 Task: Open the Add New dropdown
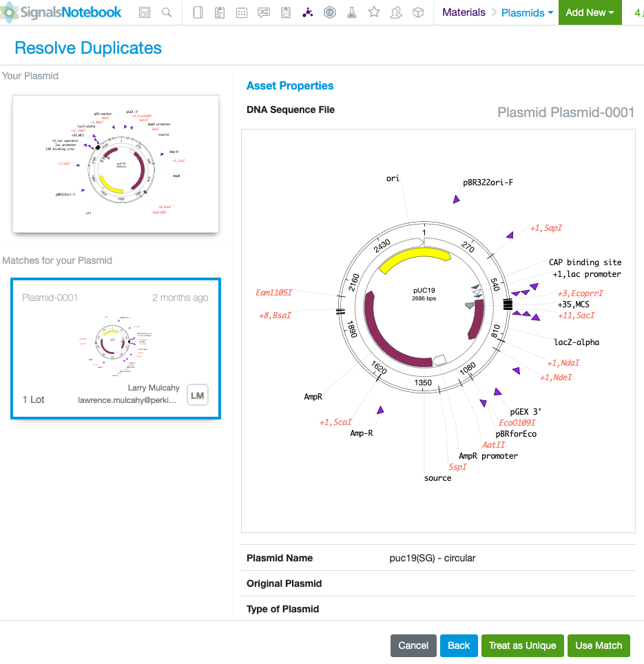tap(590, 12)
